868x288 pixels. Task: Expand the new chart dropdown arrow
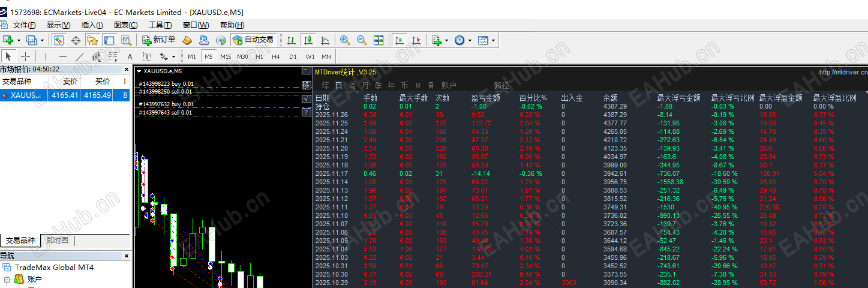point(19,41)
